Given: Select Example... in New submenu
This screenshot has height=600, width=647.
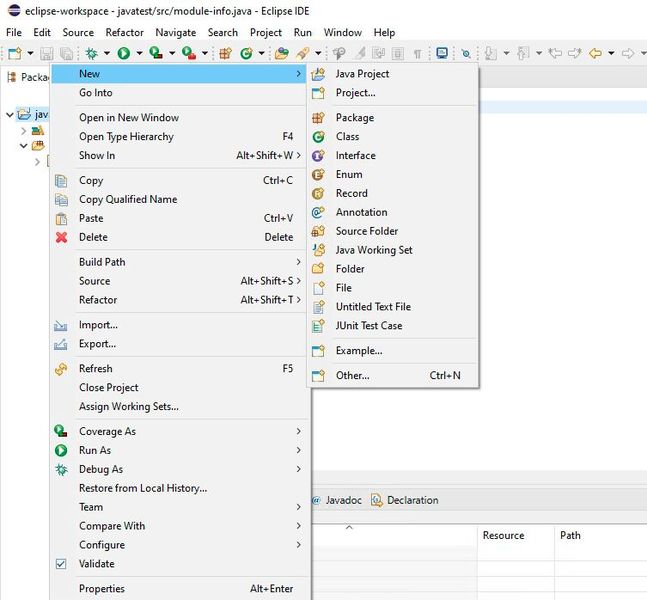Looking at the screenshot, I should (393, 351).
